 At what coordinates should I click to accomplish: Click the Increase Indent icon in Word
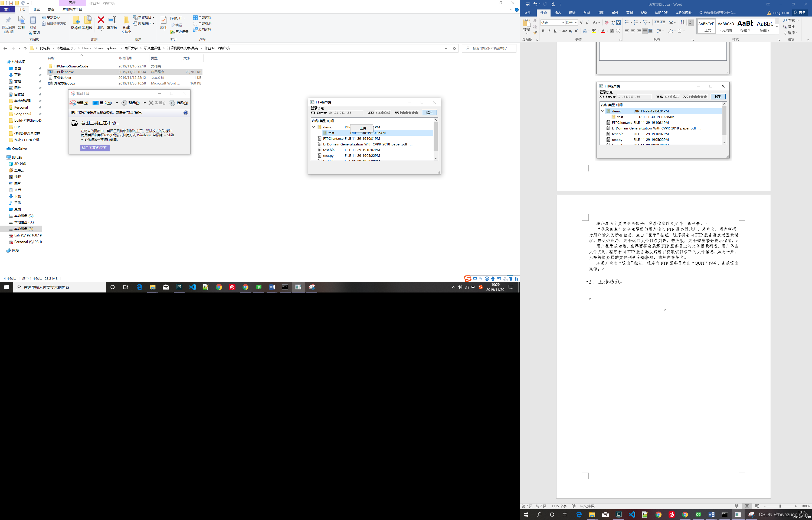click(x=663, y=22)
